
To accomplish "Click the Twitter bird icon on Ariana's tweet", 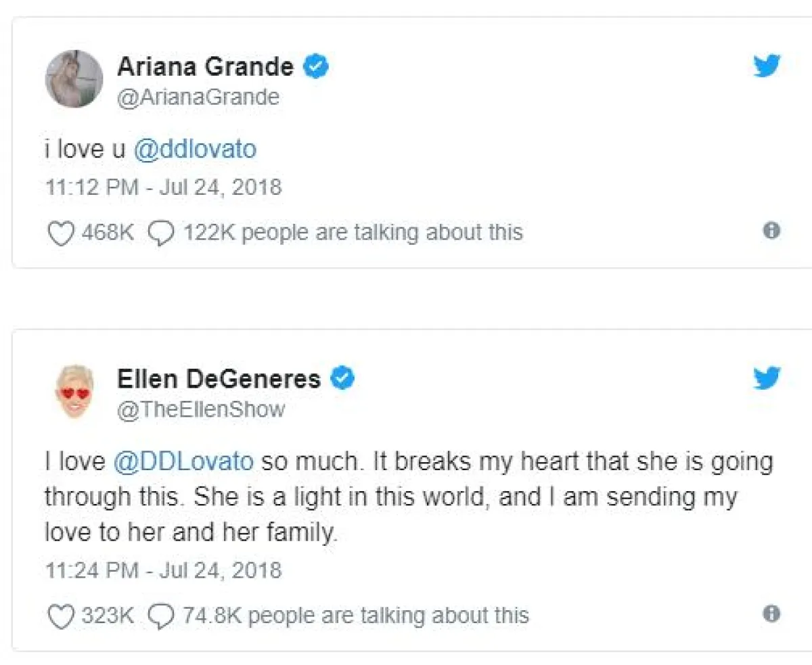I will (767, 66).
